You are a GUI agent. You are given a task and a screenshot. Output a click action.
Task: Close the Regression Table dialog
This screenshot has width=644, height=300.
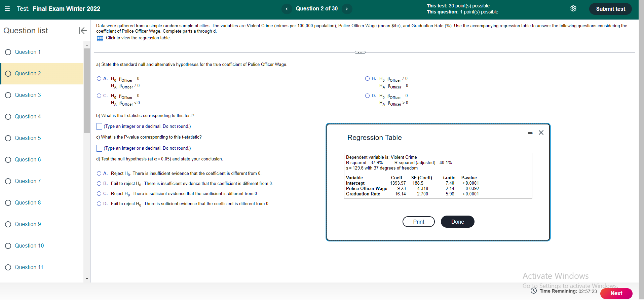pyautogui.click(x=541, y=133)
